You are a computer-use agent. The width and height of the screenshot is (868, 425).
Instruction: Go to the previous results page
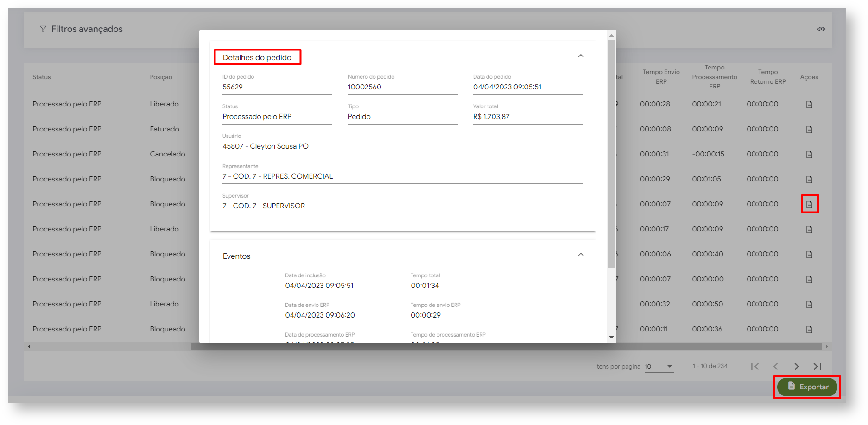click(775, 366)
